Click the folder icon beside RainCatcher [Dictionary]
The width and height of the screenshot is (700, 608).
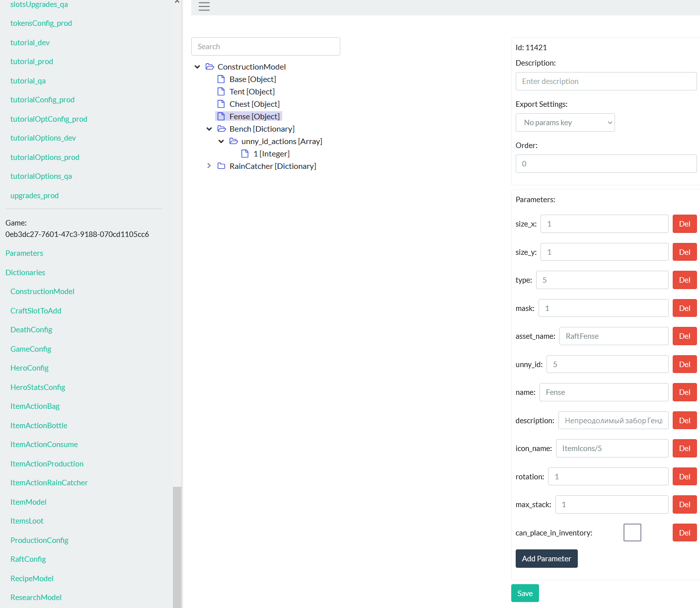click(x=222, y=166)
